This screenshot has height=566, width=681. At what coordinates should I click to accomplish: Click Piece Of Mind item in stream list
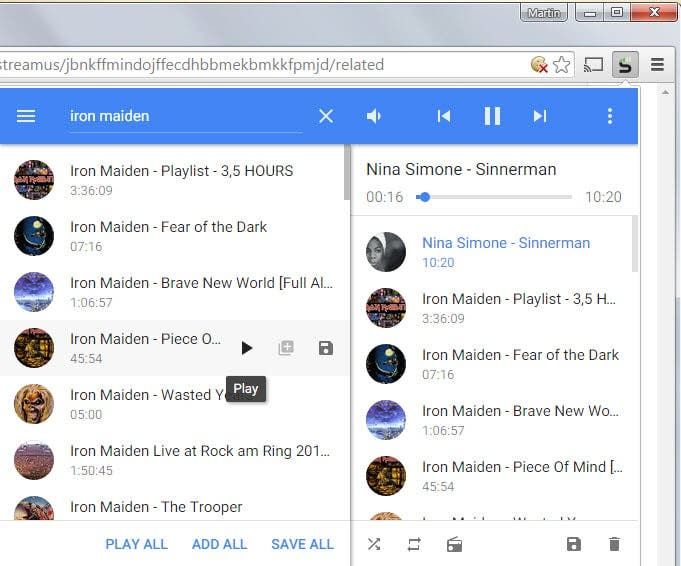tap(493, 476)
